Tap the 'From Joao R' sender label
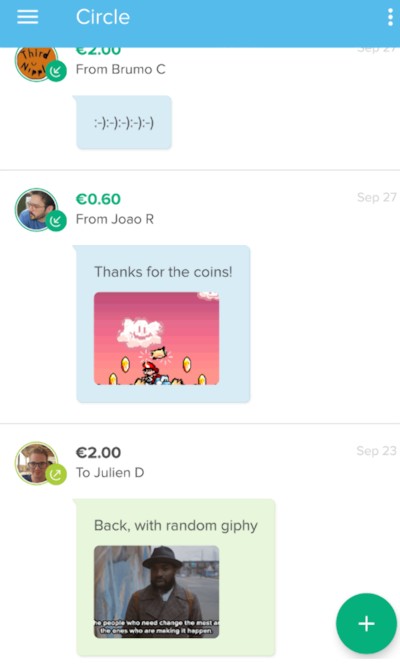This screenshot has height=671, width=400. (x=115, y=219)
